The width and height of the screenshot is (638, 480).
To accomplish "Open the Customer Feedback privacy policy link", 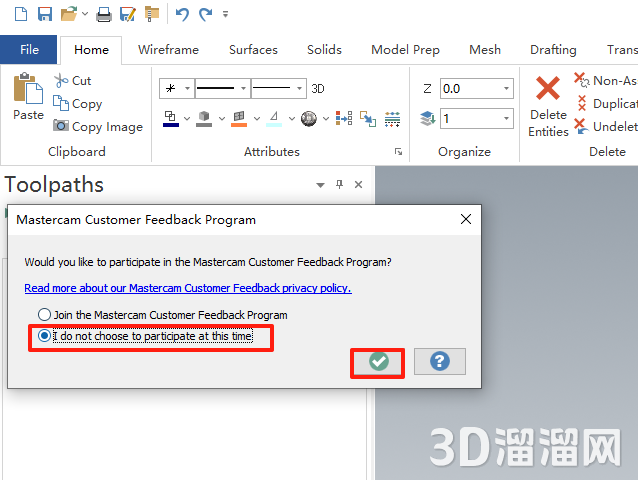I will [188, 288].
